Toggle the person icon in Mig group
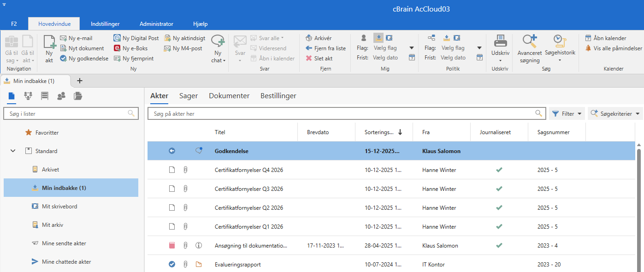Viewport: 644px width, 272px height. [x=364, y=38]
